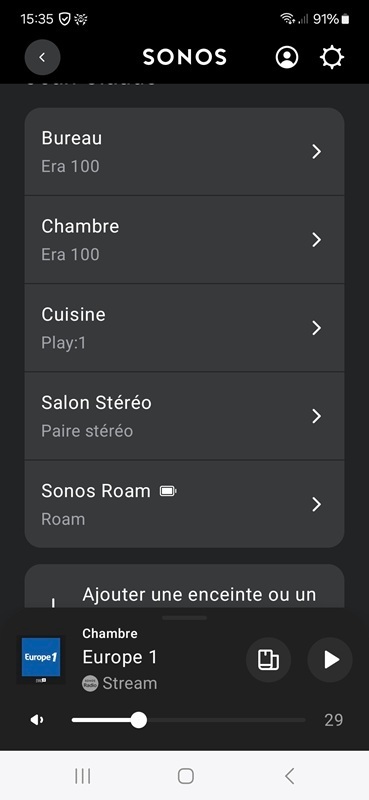Mute using the volume speaker icon
Viewport: 369px width, 800px height.
(37, 720)
